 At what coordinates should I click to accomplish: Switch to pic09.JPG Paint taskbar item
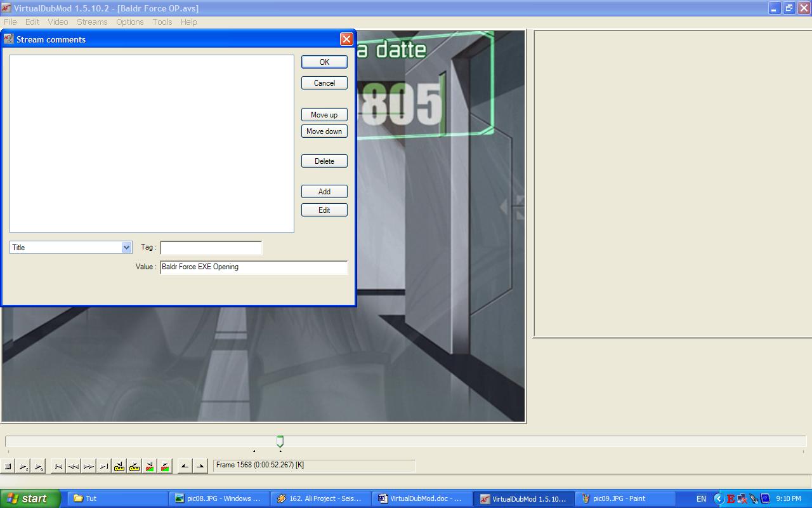click(625, 498)
